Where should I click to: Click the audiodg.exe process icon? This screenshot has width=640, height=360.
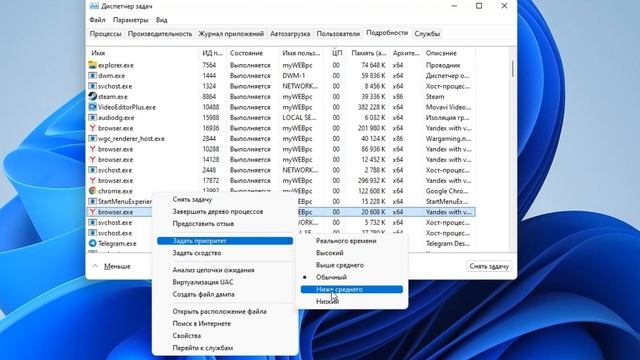point(92,118)
